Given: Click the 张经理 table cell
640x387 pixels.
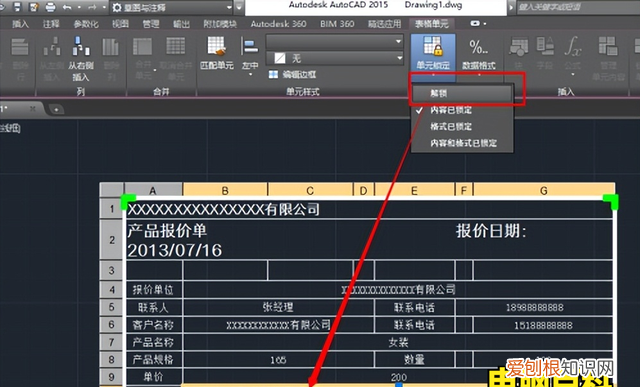Looking at the screenshot, I should [x=278, y=307].
